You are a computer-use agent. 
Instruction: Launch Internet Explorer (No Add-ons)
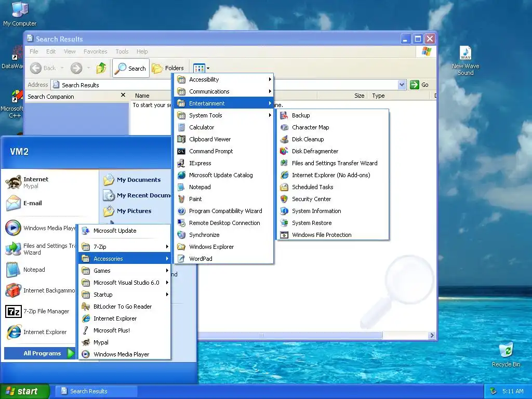pyautogui.click(x=332, y=175)
